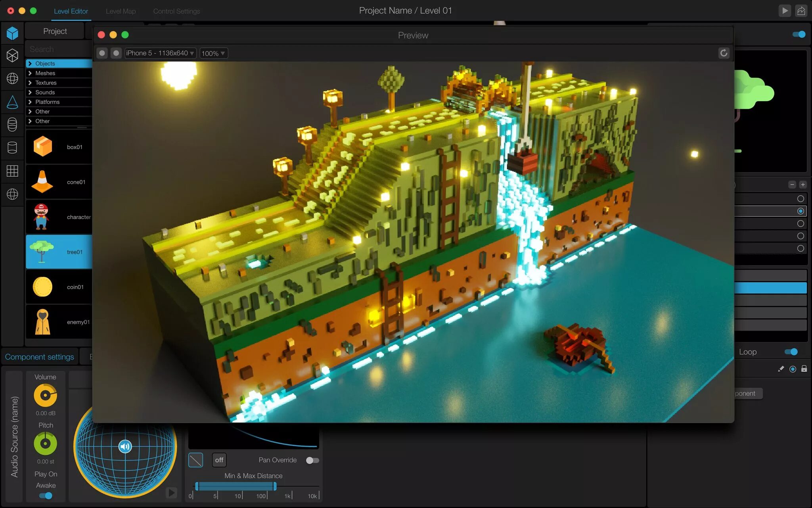Screen dimensions: 812x508
Task: Switch to the Control Settings tab
Action: pos(175,10)
